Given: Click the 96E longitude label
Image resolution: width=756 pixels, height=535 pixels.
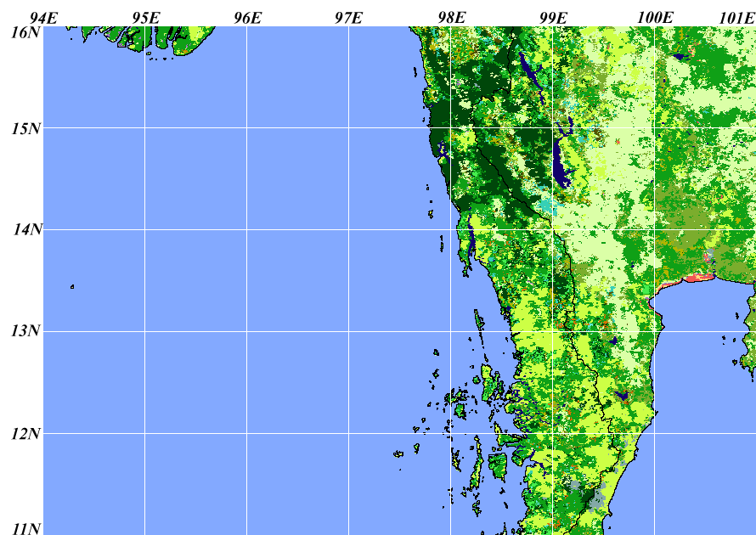Looking at the screenshot, I should pos(247,19).
